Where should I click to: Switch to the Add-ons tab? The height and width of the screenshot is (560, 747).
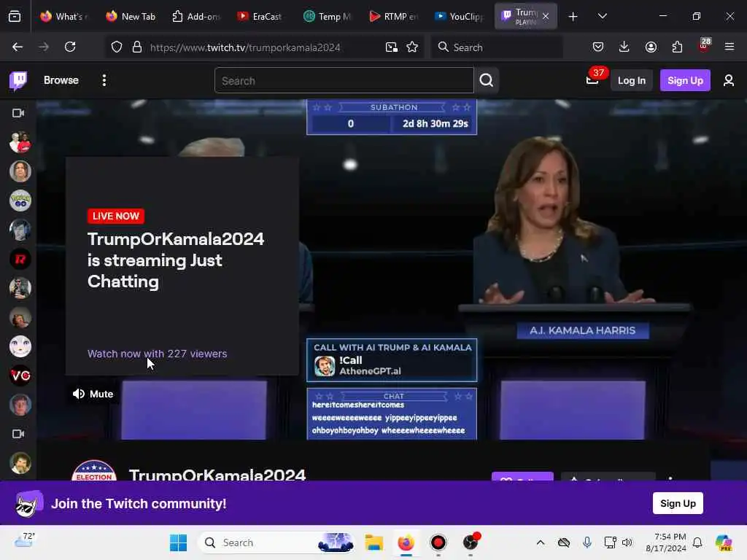pyautogui.click(x=196, y=17)
